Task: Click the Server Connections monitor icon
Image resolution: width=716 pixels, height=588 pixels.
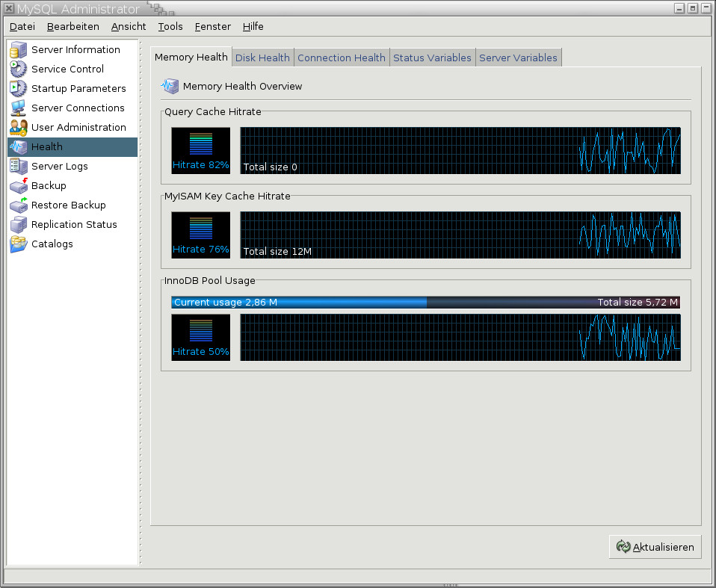Action: tap(18, 108)
